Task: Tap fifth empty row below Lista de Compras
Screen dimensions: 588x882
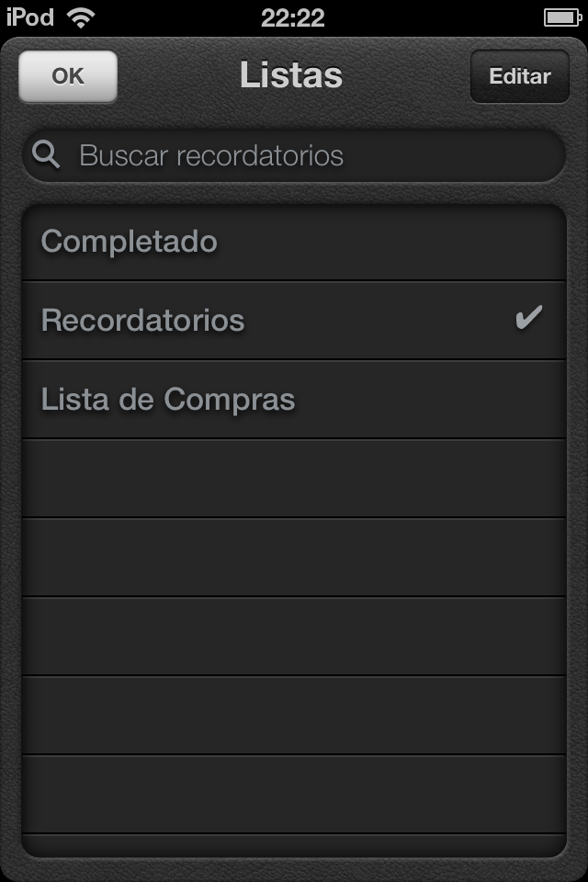Action: [x=294, y=794]
